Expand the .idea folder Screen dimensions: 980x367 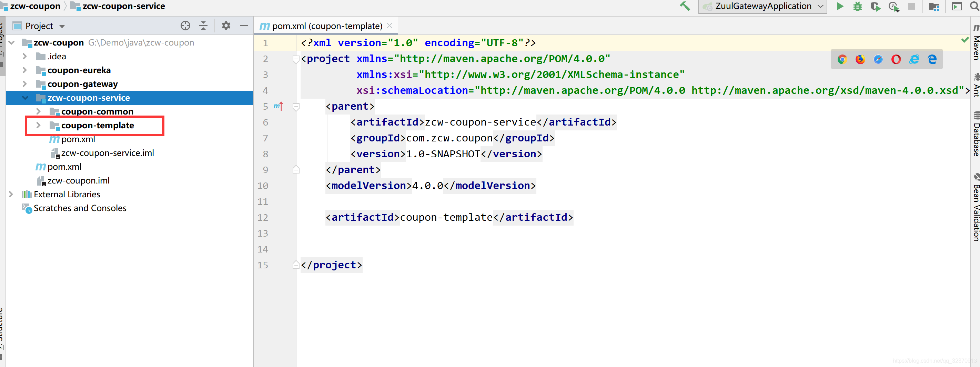click(x=24, y=56)
